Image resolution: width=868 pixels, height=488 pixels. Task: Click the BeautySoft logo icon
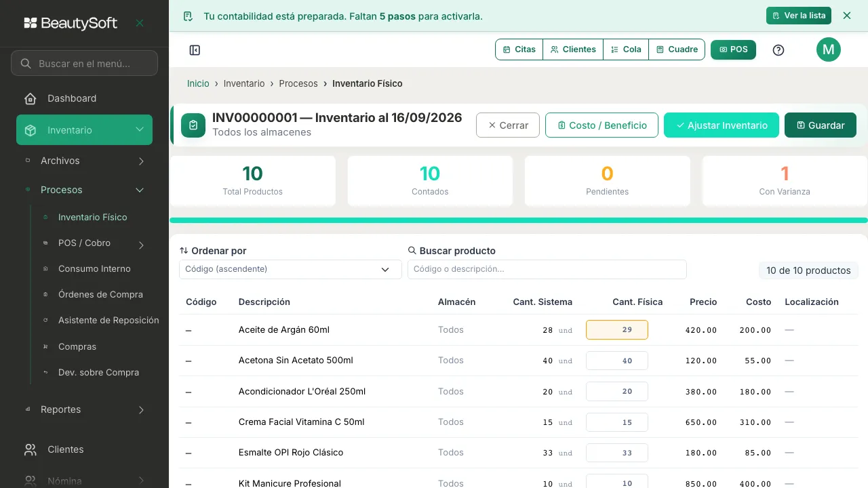click(x=31, y=23)
